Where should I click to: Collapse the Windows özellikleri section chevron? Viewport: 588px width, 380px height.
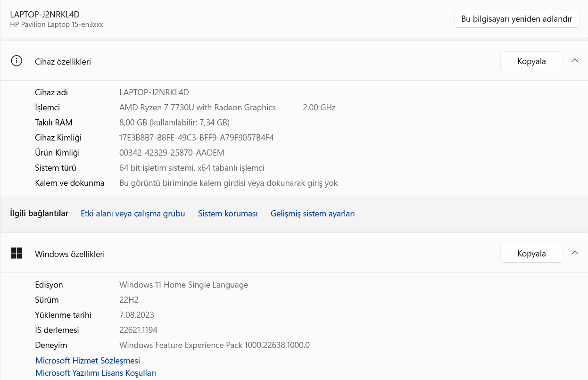(x=574, y=253)
